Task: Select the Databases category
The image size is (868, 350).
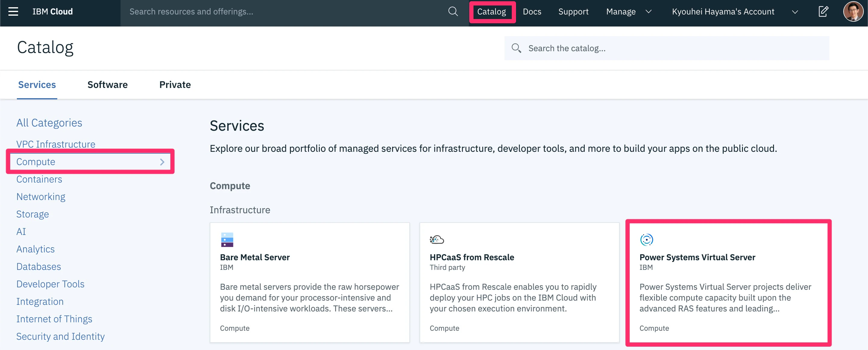Action: (x=39, y=267)
